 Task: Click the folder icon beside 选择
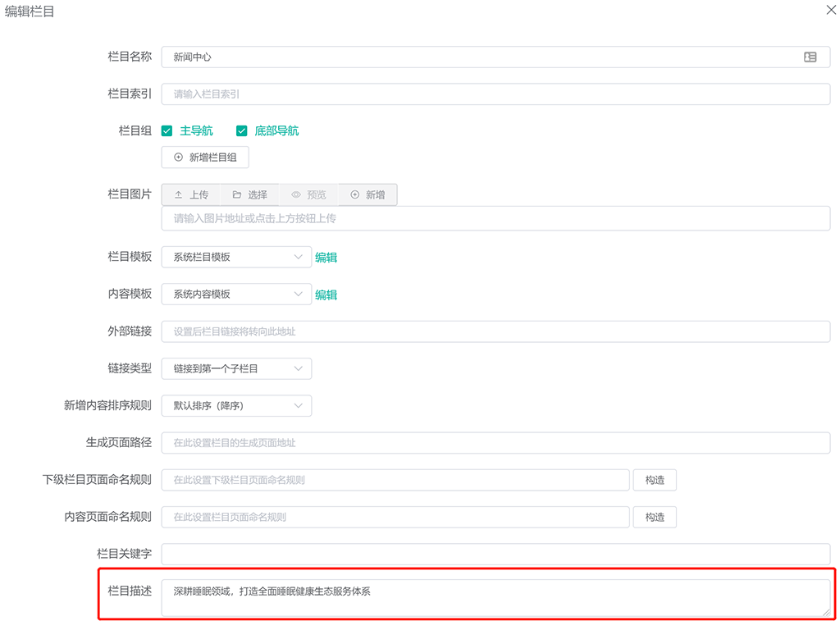tap(237, 195)
